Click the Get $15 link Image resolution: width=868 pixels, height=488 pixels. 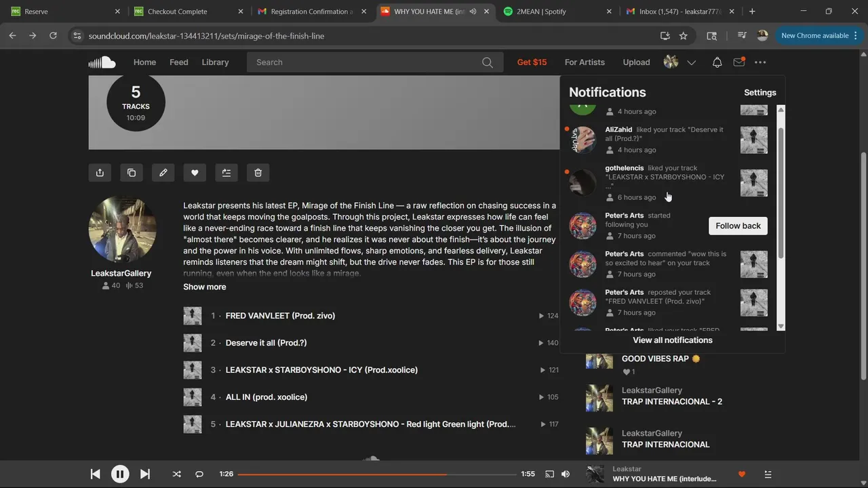532,62
